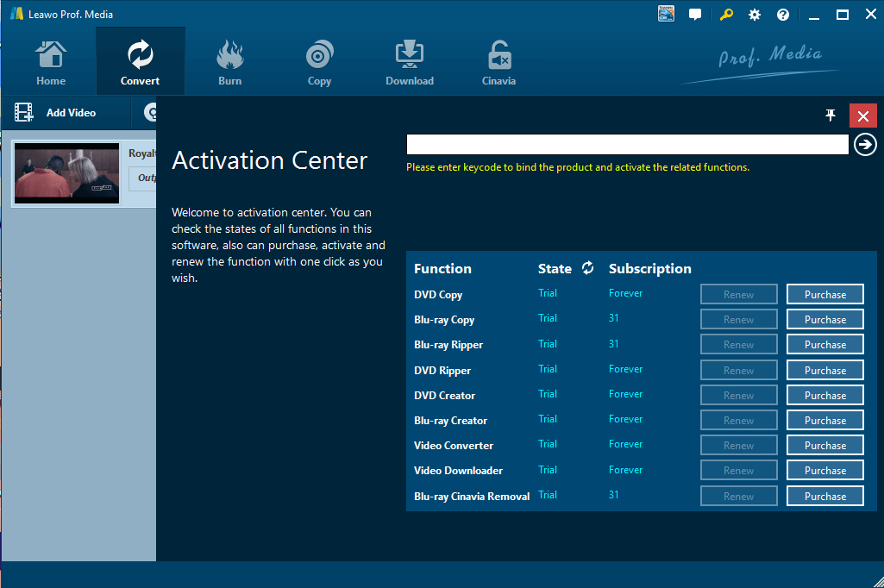
Task: Purchase DVD Copy
Action: click(825, 294)
